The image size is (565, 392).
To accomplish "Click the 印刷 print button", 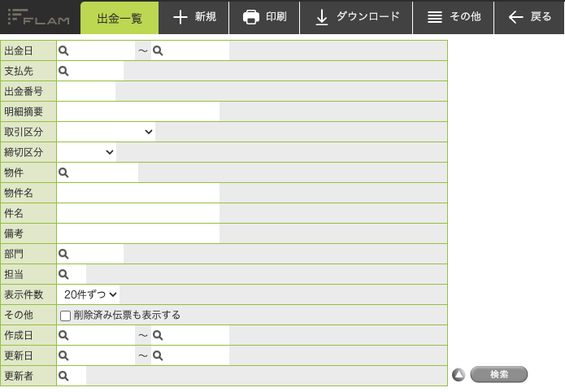I will (264, 17).
